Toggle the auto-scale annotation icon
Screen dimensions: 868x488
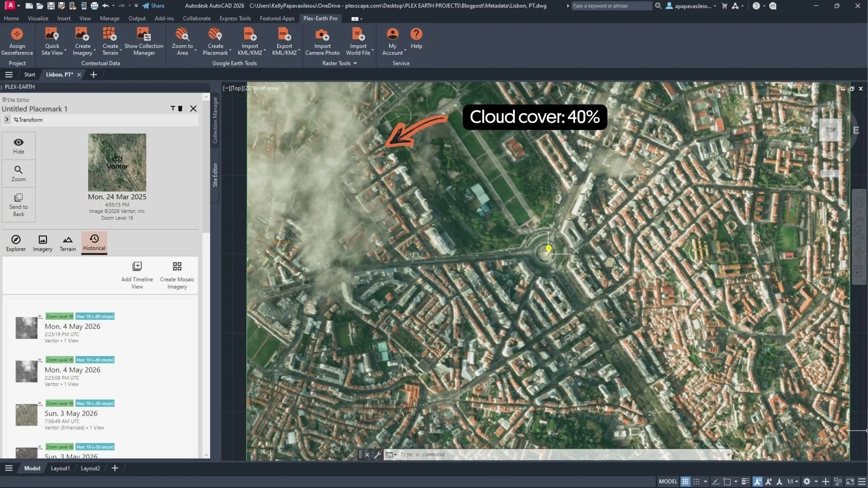[x=769, y=482]
